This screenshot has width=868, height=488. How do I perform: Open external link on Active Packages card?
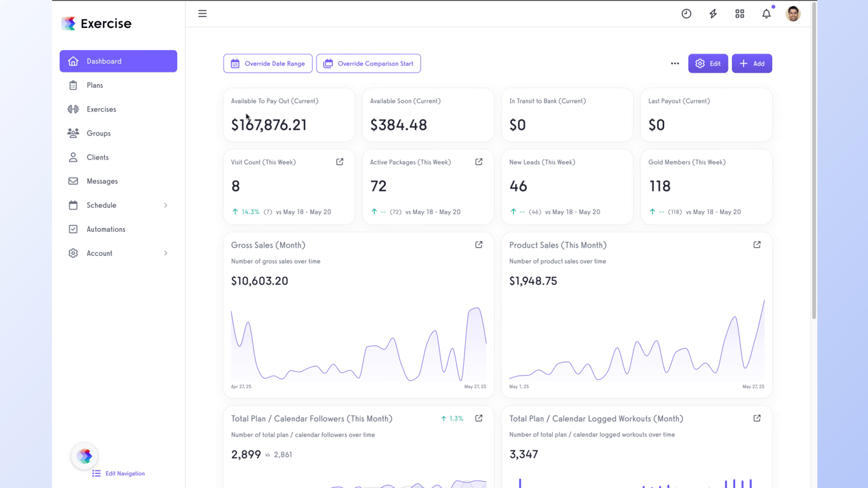(x=478, y=162)
